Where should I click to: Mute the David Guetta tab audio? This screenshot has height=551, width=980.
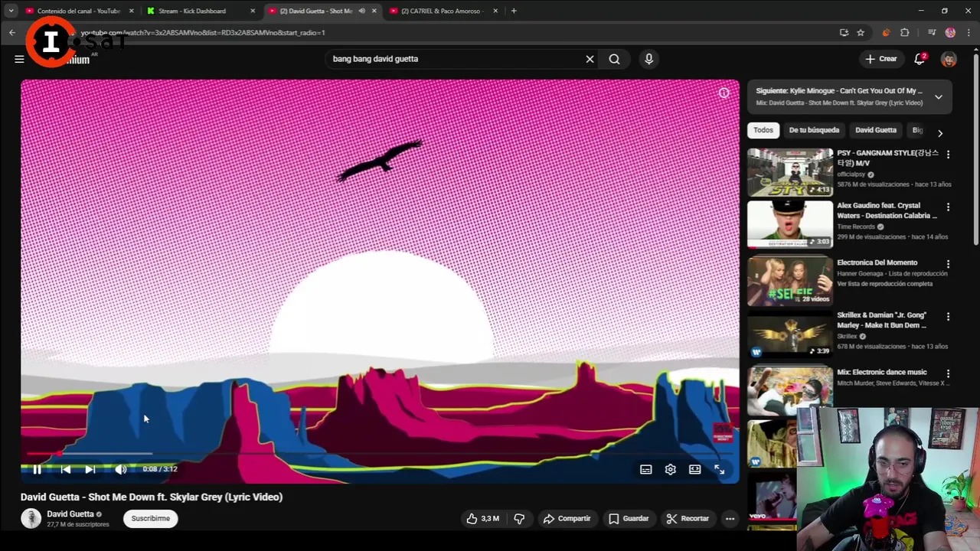click(361, 11)
